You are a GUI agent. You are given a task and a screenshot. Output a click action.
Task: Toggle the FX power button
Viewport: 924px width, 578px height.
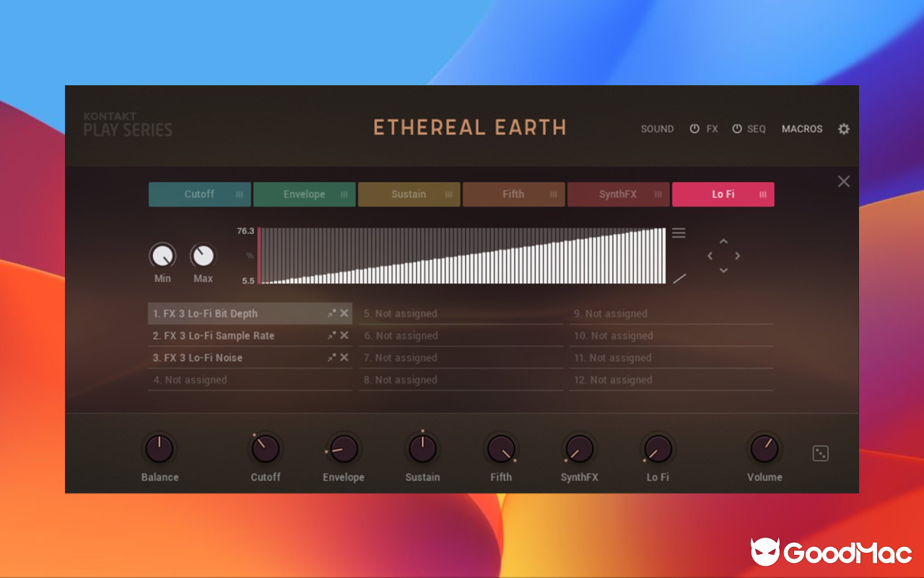tap(694, 129)
